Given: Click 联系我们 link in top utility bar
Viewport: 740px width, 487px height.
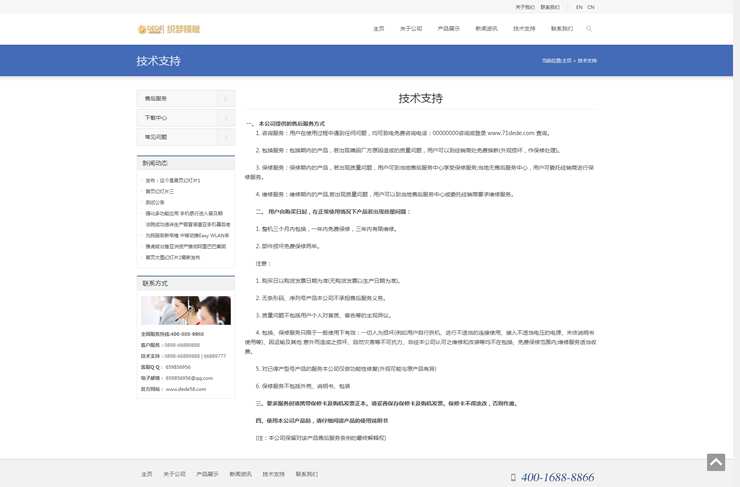Looking at the screenshot, I should click(x=550, y=7).
